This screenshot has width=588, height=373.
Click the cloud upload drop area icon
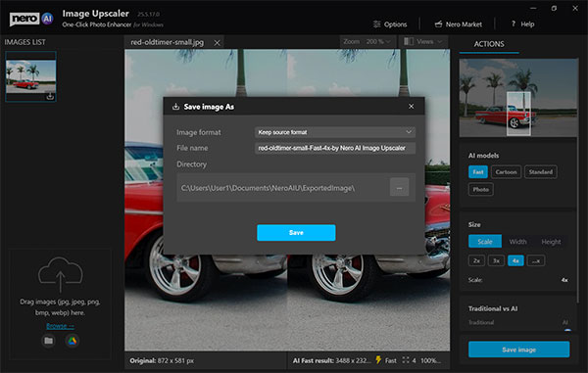(x=61, y=274)
